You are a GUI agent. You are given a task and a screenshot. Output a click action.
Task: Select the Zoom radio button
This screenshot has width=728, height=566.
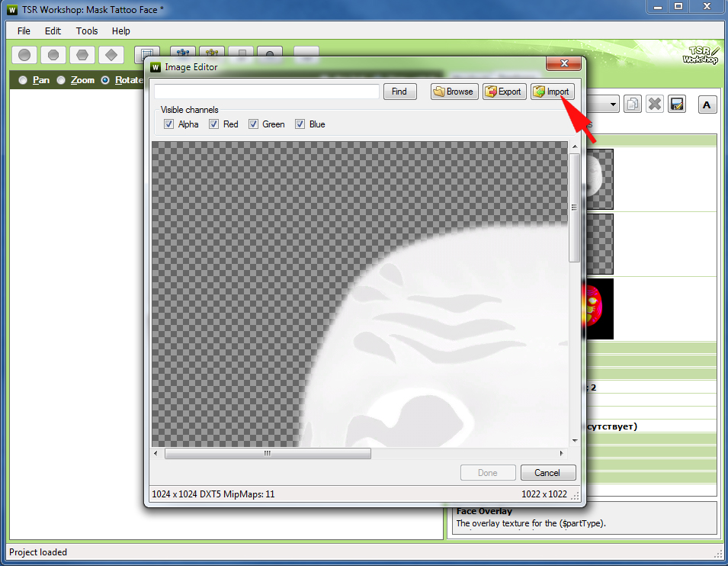(61, 80)
